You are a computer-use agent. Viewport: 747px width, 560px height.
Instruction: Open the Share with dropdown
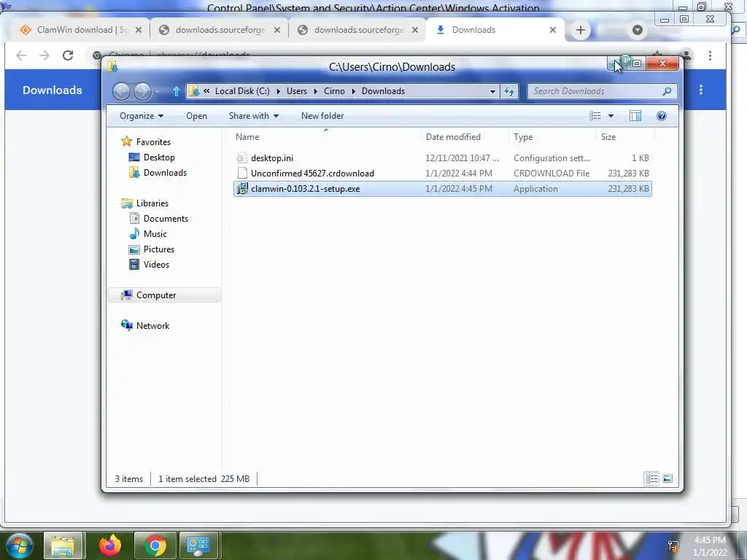click(x=253, y=116)
